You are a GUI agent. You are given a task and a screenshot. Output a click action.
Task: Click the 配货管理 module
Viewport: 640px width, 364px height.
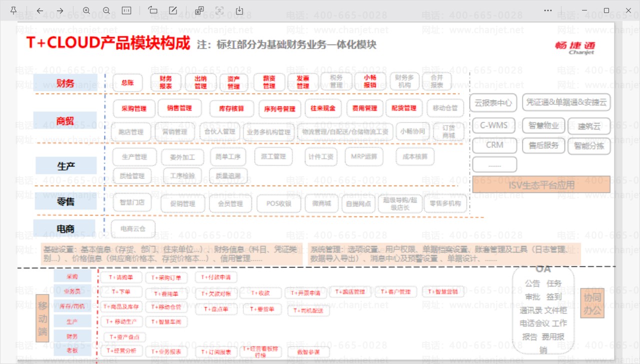point(403,108)
